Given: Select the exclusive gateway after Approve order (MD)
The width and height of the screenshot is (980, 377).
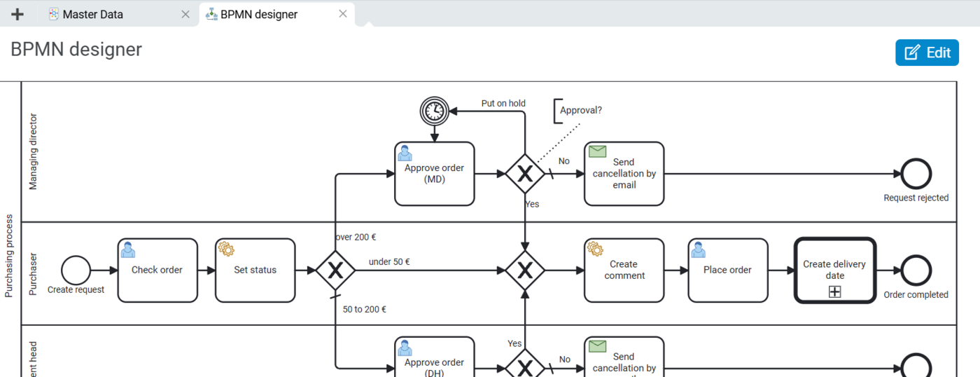Looking at the screenshot, I should (x=525, y=174).
